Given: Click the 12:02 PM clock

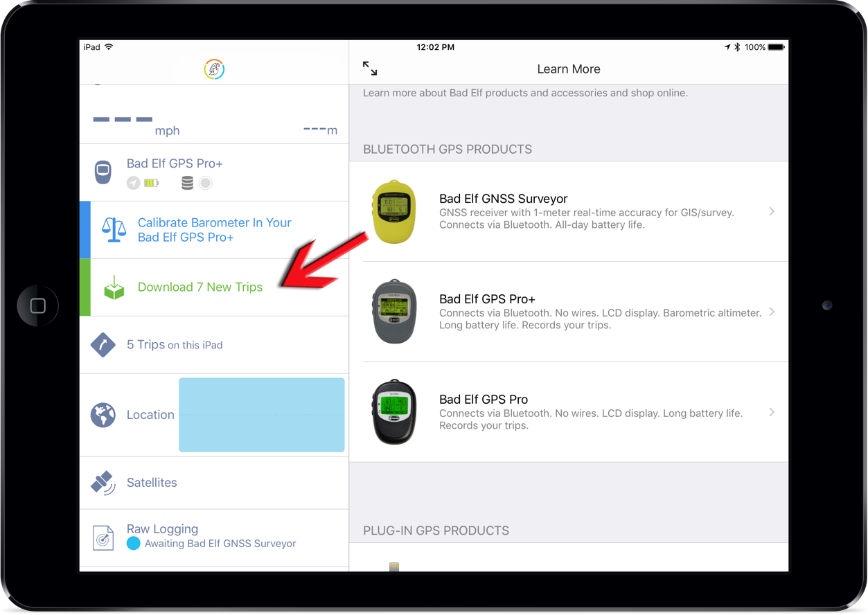Looking at the screenshot, I should 435,47.
